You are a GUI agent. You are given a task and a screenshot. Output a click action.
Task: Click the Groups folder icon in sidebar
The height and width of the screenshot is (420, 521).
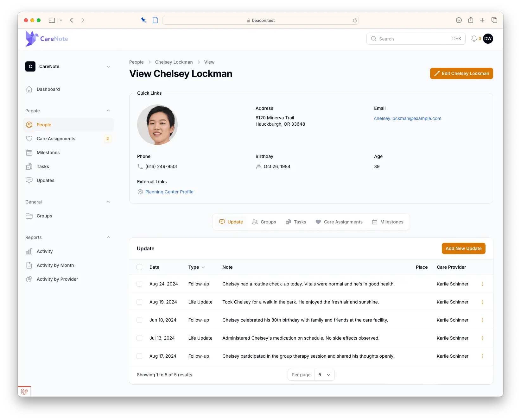pyautogui.click(x=29, y=216)
